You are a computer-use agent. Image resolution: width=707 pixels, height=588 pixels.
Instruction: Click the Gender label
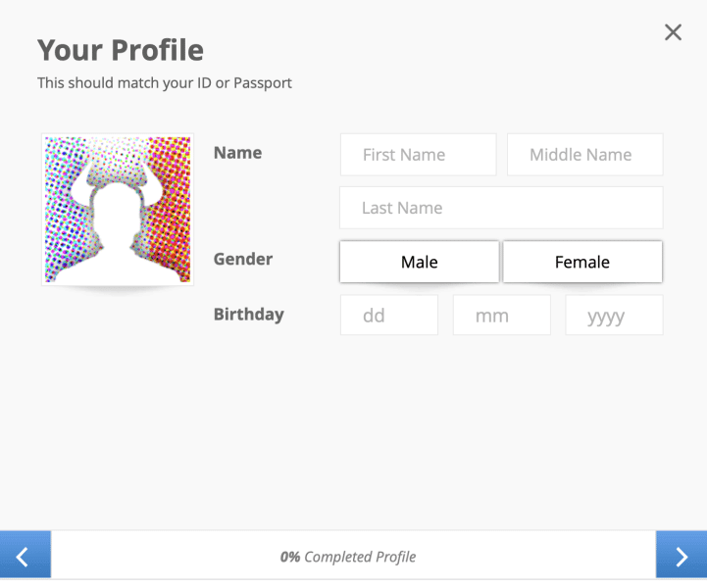(243, 260)
